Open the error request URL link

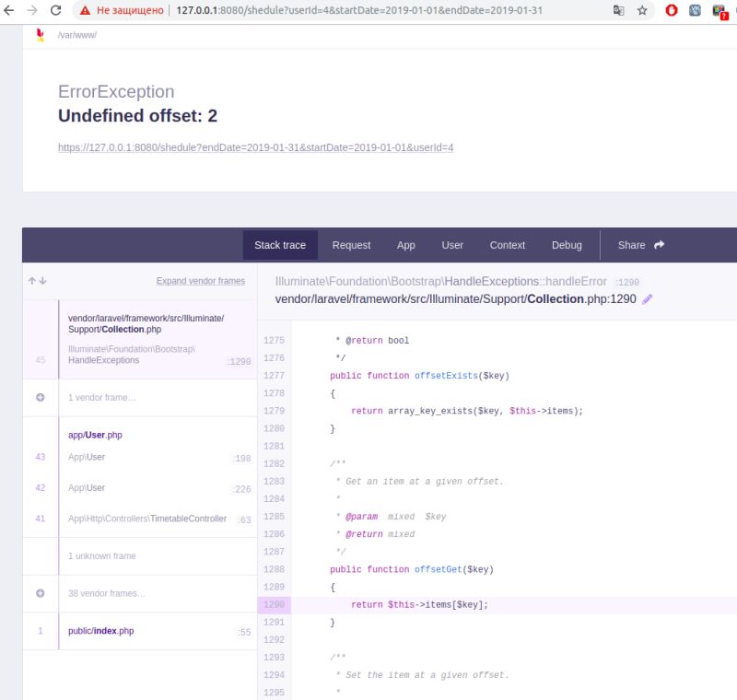click(x=256, y=147)
